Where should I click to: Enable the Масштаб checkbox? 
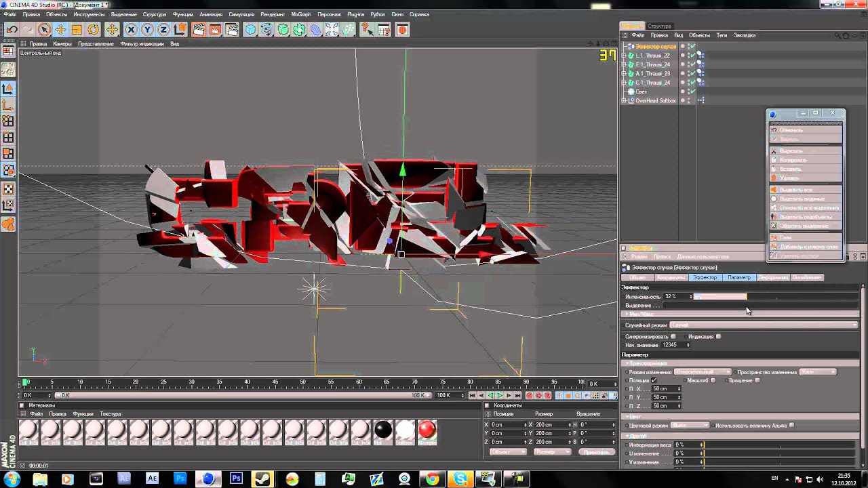pos(713,381)
